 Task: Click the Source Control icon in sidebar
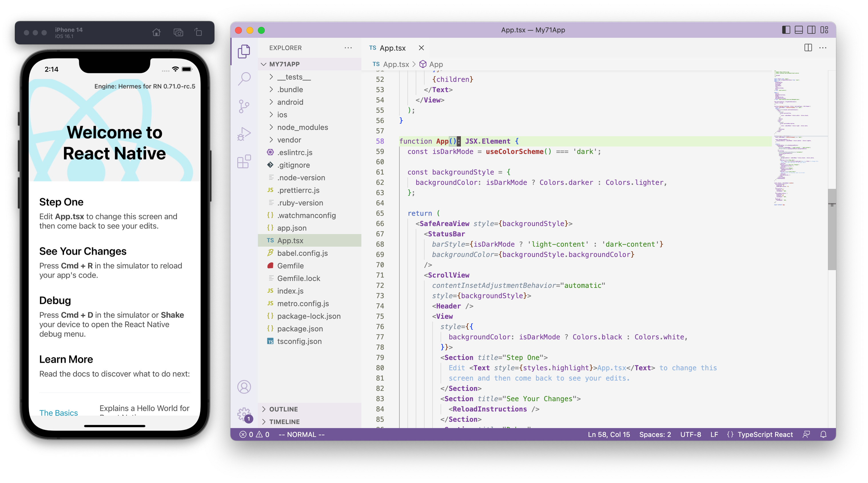(245, 105)
